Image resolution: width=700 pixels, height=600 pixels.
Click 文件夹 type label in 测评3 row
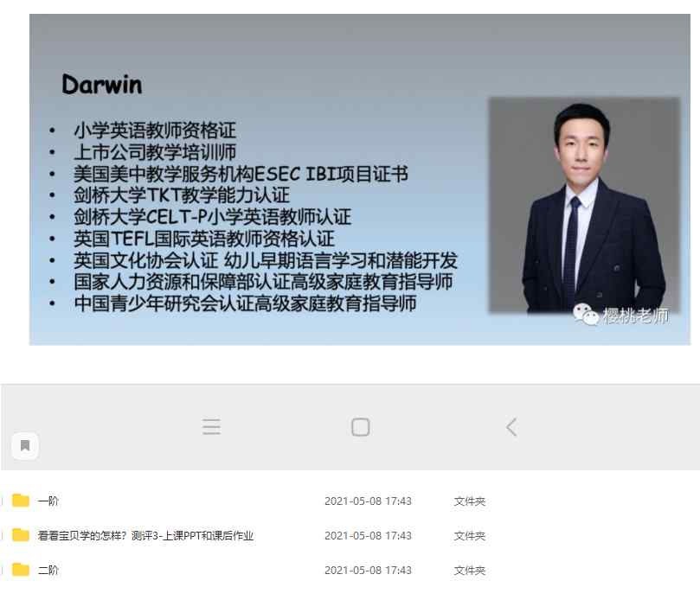pyautogui.click(x=470, y=535)
